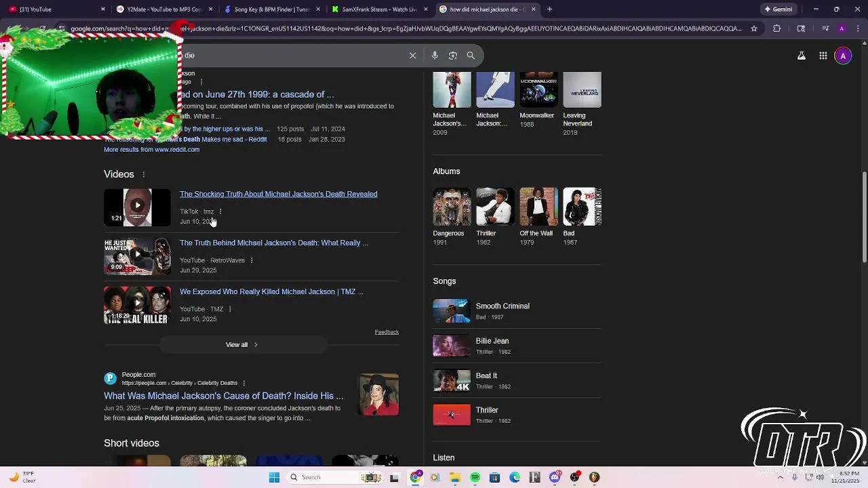This screenshot has height=488, width=868.
Task: Play the 1:21 TikTok video thumbnail
Action: pyautogui.click(x=137, y=207)
